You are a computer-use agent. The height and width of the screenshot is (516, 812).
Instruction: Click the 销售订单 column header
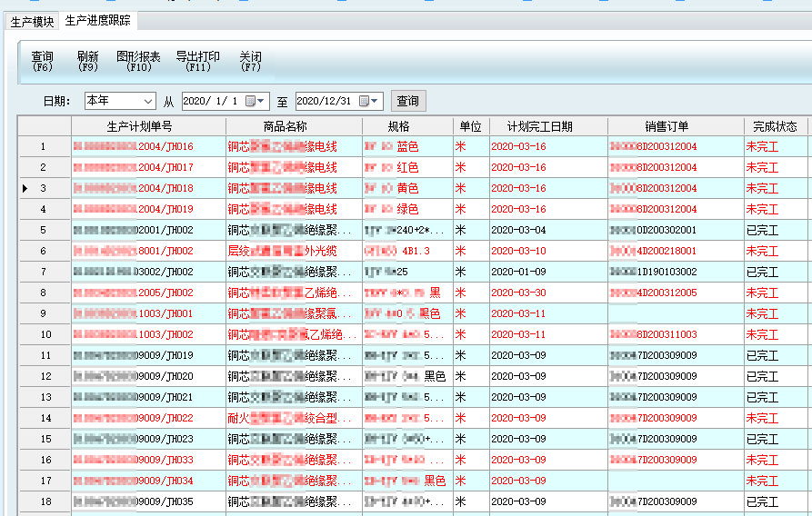(676, 126)
